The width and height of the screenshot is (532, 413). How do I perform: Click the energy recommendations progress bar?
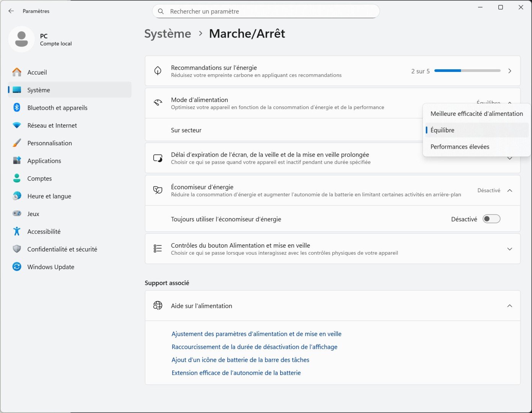coord(467,71)
